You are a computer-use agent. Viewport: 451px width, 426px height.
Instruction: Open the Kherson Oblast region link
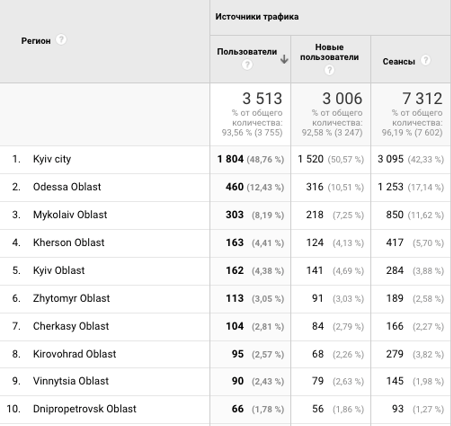point(69,242)
